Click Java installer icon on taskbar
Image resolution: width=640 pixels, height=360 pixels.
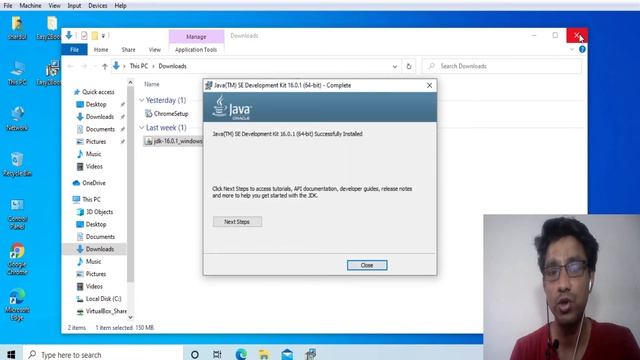311,354
